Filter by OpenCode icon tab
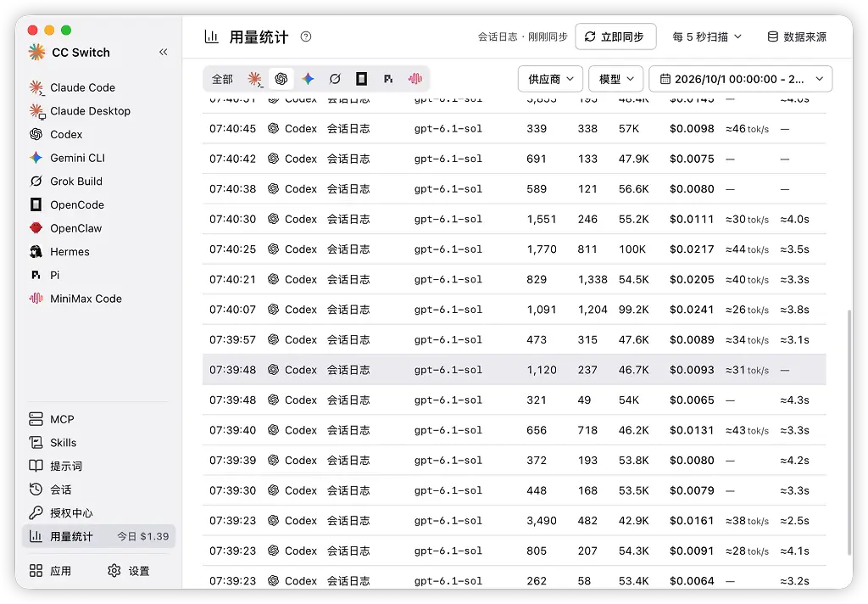This screenshot has height=604, width=868. (x=361, y=79)
